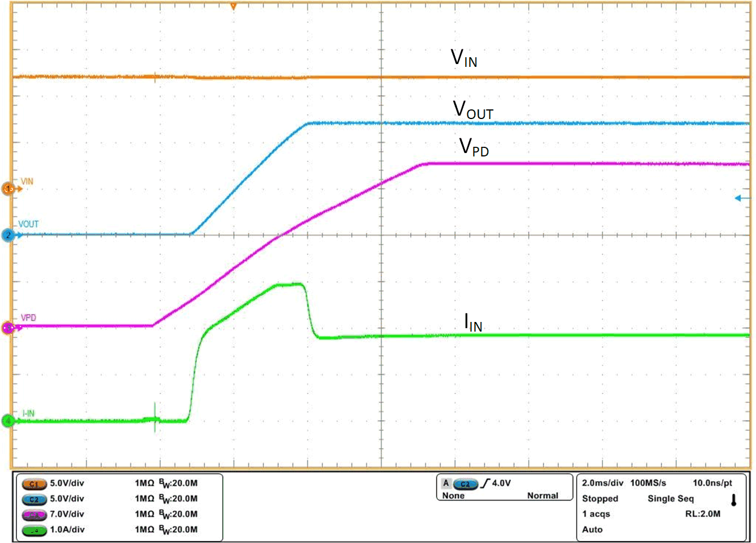The width and height of the screenshot is (756, 543).
Task: Click the 4.0V trigger level value
Action: [x=501, y=483]
